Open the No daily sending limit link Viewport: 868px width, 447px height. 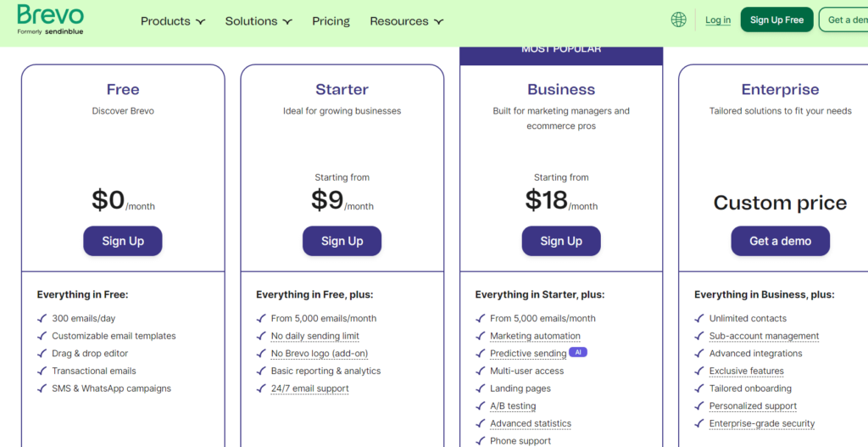(x=315, y=336)
